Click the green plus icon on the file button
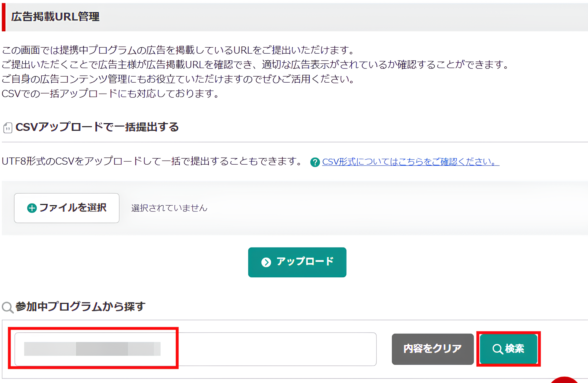 (32, 208)
